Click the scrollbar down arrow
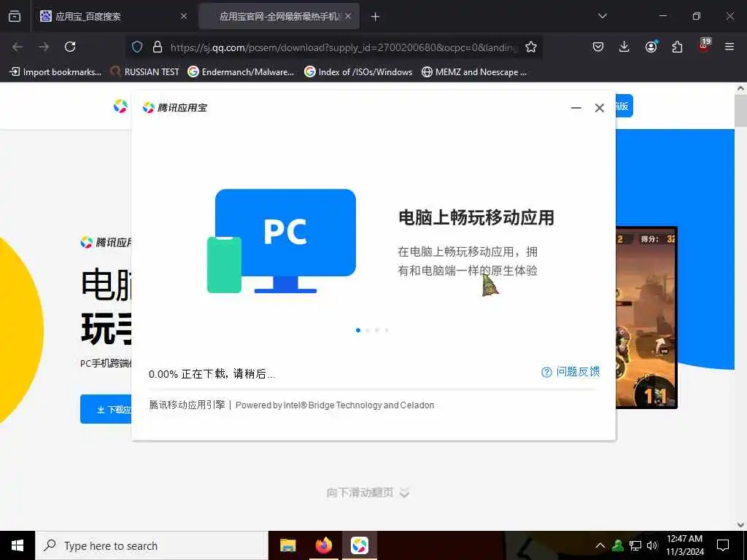Image resolution: width=747 pixels, height=560 pixels. point(741,525)
